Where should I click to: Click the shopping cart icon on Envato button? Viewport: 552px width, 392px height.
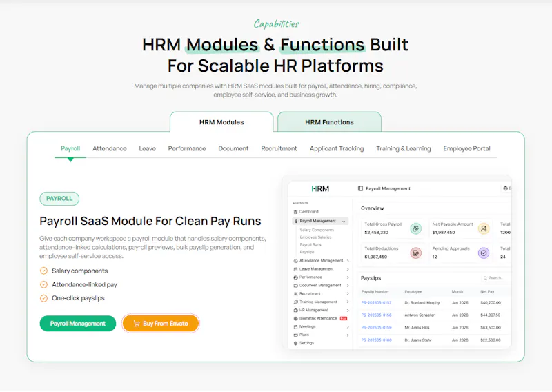(137, 324)
